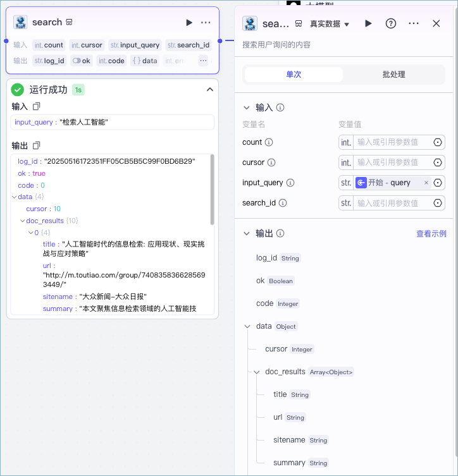Click plugin badge icon beside search title
458x476 pixels.
(x=69, y=22)
